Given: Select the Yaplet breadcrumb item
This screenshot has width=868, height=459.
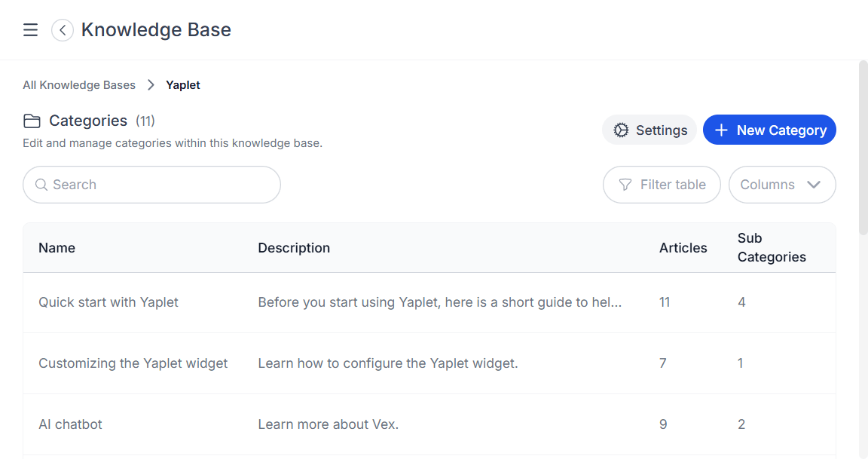Looking at the screenshot, I should (x=183, y=85).
